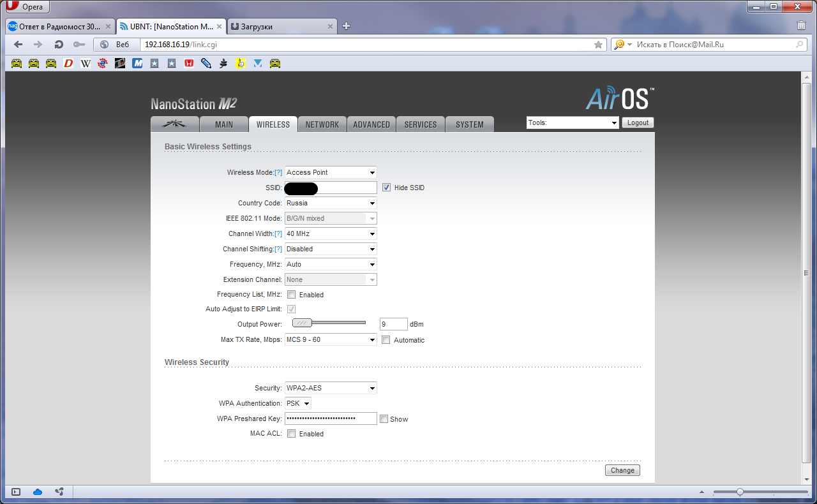Open the Opera main menu button
This screenshot has width=817, height=504.
coord(27,7)
